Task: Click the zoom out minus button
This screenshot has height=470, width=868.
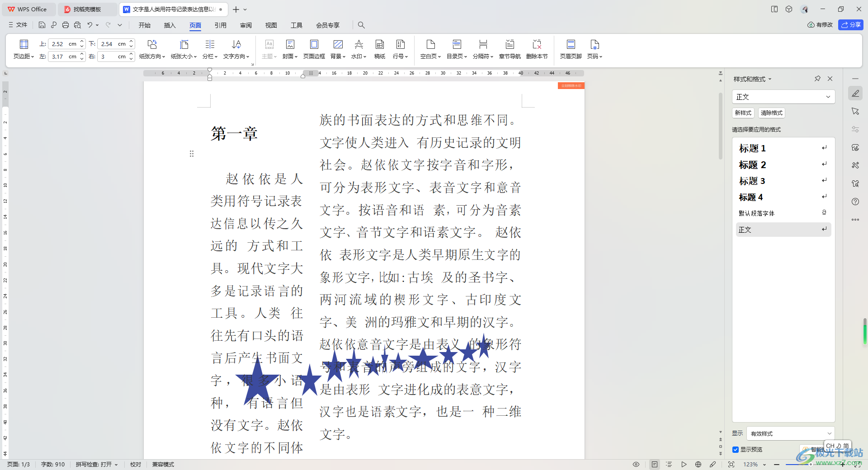Action: pos(777,464)
